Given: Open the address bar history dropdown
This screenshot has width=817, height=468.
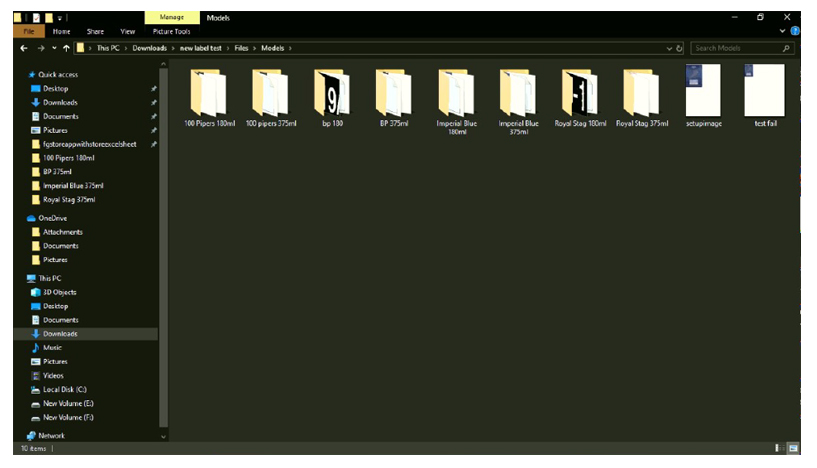Looking at the screenshot, I should [669, 48].
